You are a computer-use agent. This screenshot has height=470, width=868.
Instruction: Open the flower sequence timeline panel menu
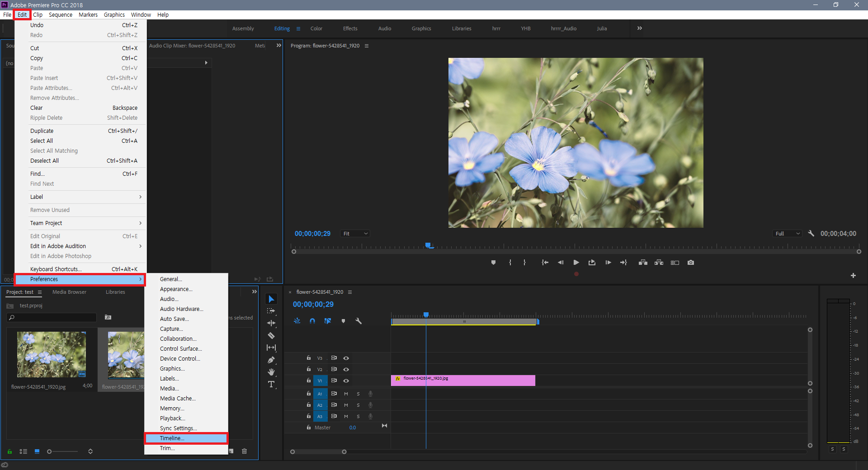click(x=350, y=292)
